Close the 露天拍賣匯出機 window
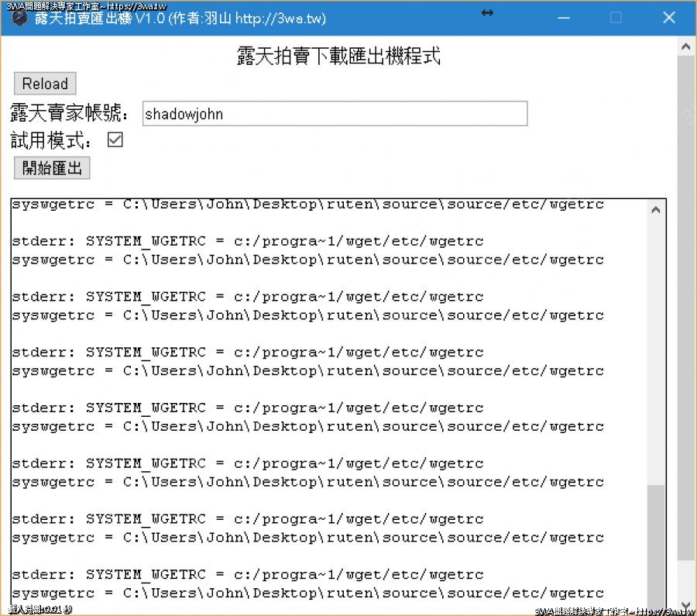The image size is (697, 616). [669, 18]
